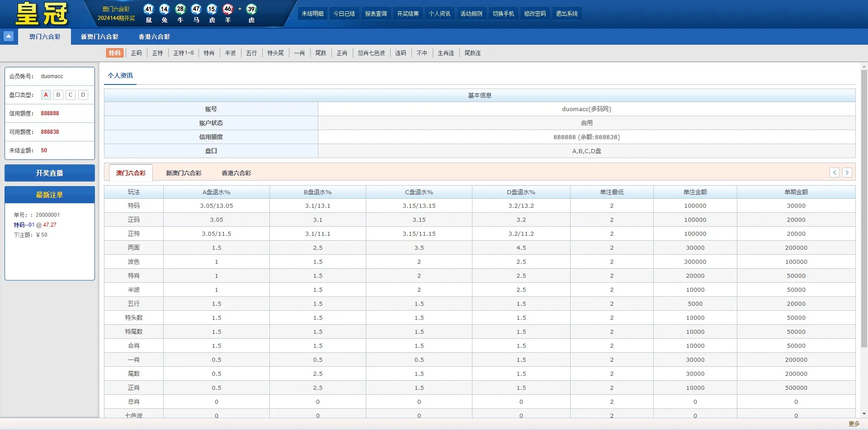Viewport: 868px width, 430px height.
Task: Click lottery ball 47 labeled 马
Action: tap(196, 9)
